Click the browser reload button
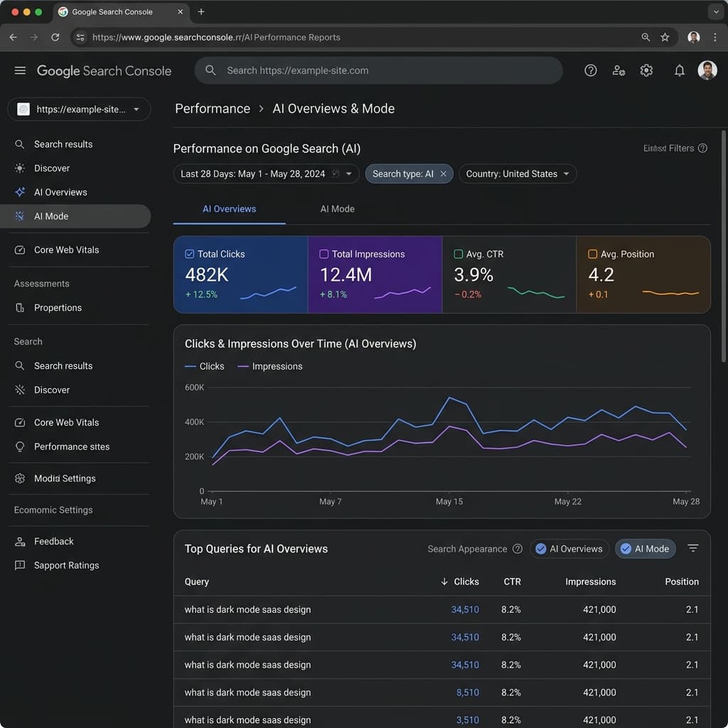 click(x=55, y=37)
